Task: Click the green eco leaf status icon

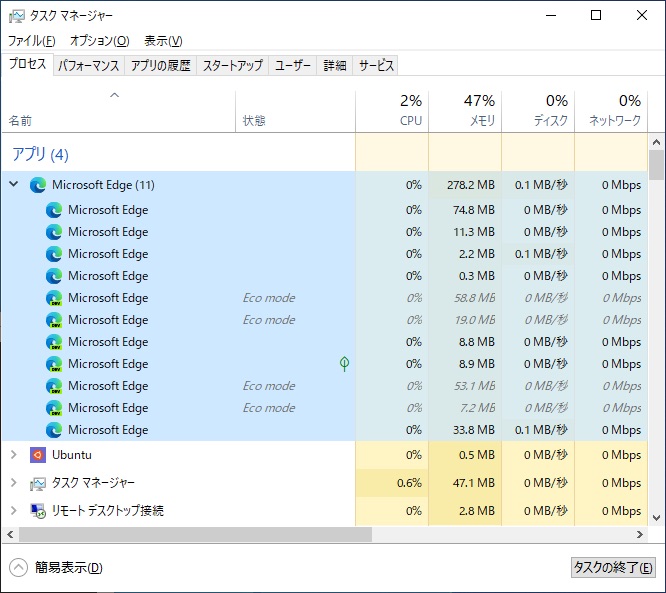Action: click(344, 364)
